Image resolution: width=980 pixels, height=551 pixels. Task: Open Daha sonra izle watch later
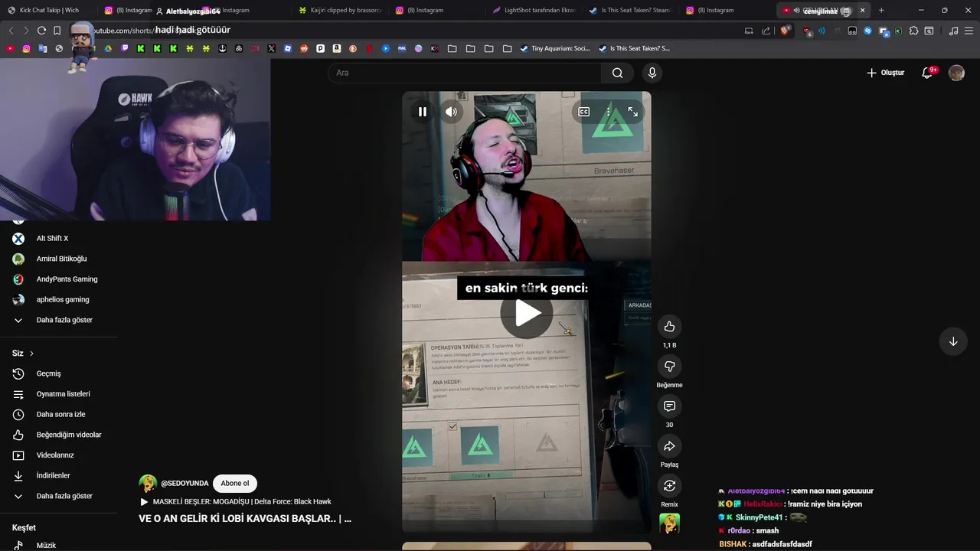[x=59, y=415]
